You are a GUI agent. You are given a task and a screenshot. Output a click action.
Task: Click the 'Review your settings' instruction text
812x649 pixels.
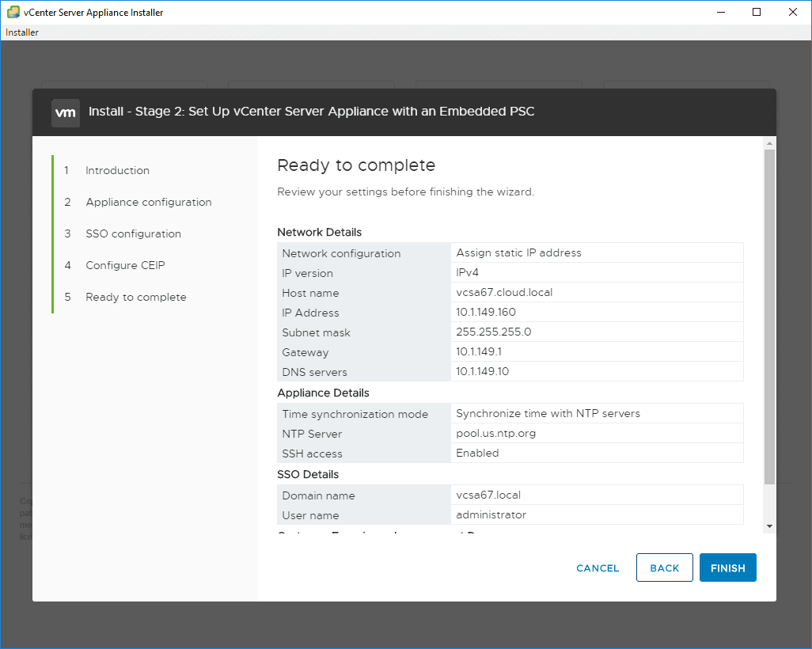coord(405,192)
